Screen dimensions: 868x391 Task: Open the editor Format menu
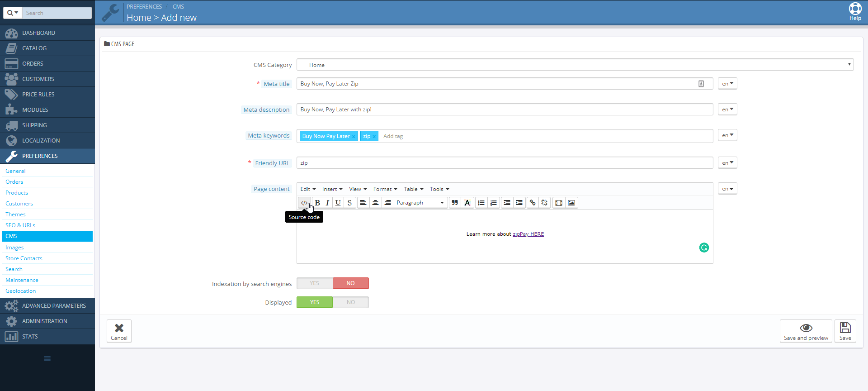385,189
